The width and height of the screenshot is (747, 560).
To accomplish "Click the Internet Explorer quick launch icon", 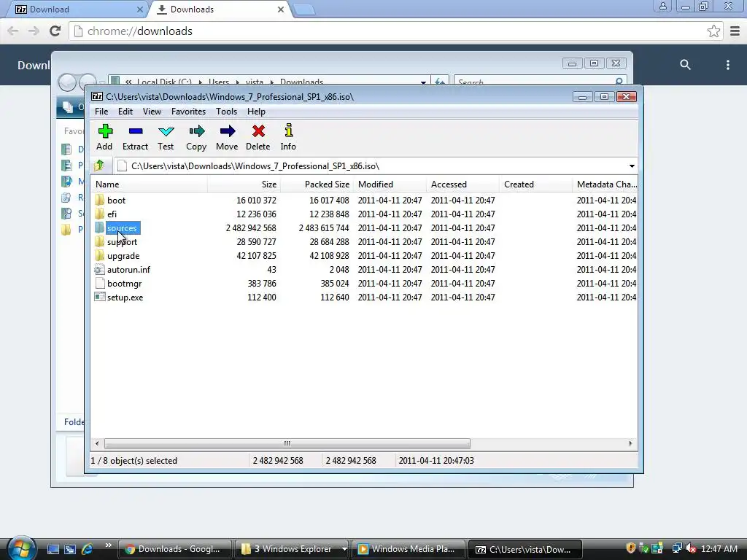I will pos(87,549).
